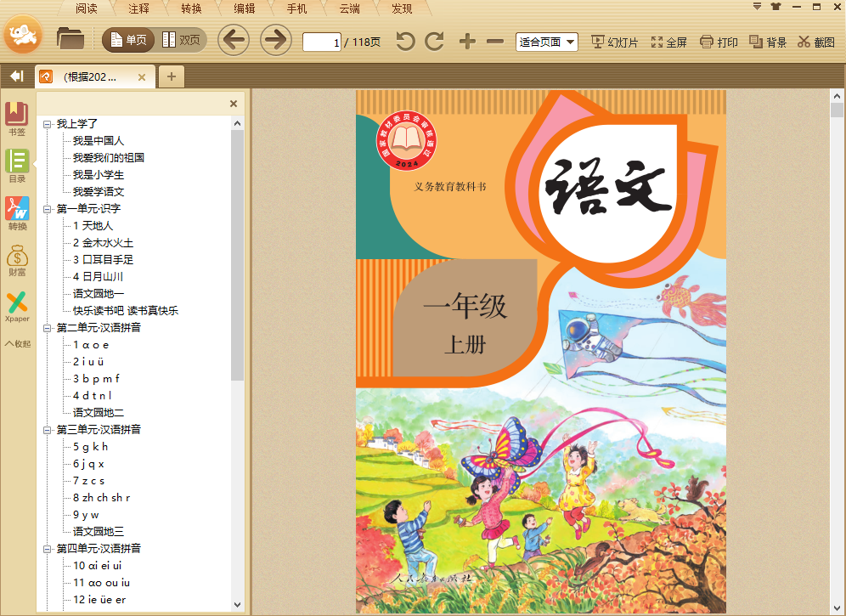Zoom out with the minus icon
The width and height of the screenshot is (846, 616).
click(x=494, y=42)
